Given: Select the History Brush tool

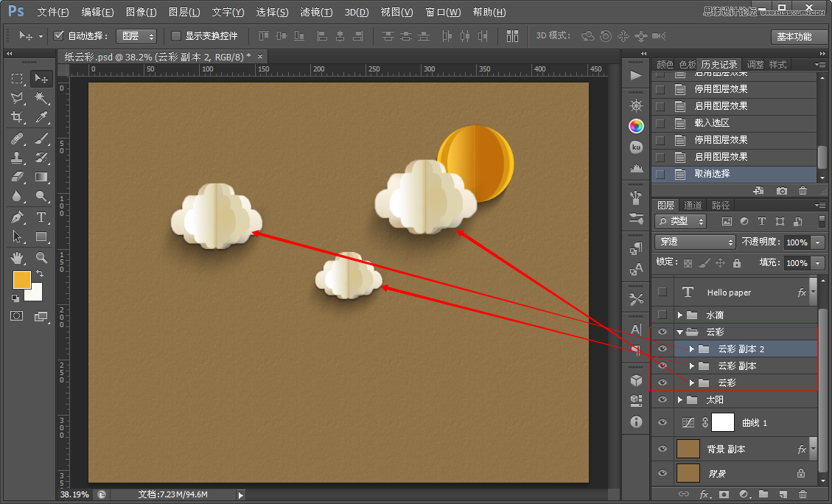Looking at the screenshot, I should pyautogui.click(x=41, y=158).
